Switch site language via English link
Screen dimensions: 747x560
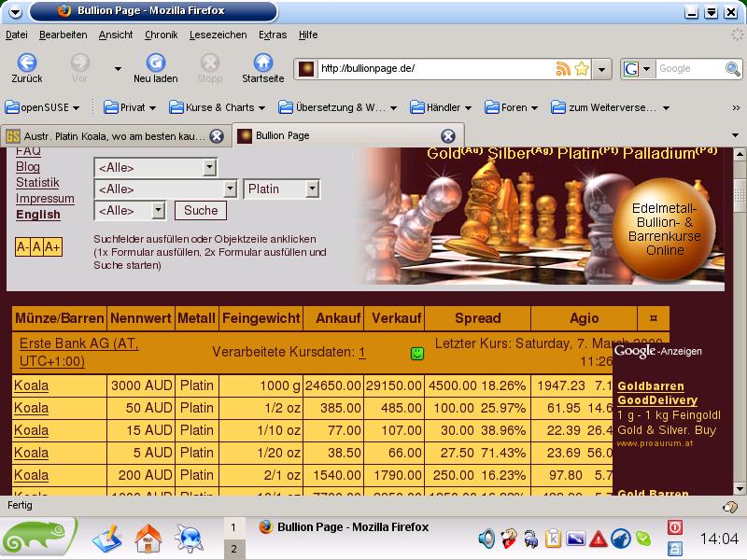(x=38, y=215)
